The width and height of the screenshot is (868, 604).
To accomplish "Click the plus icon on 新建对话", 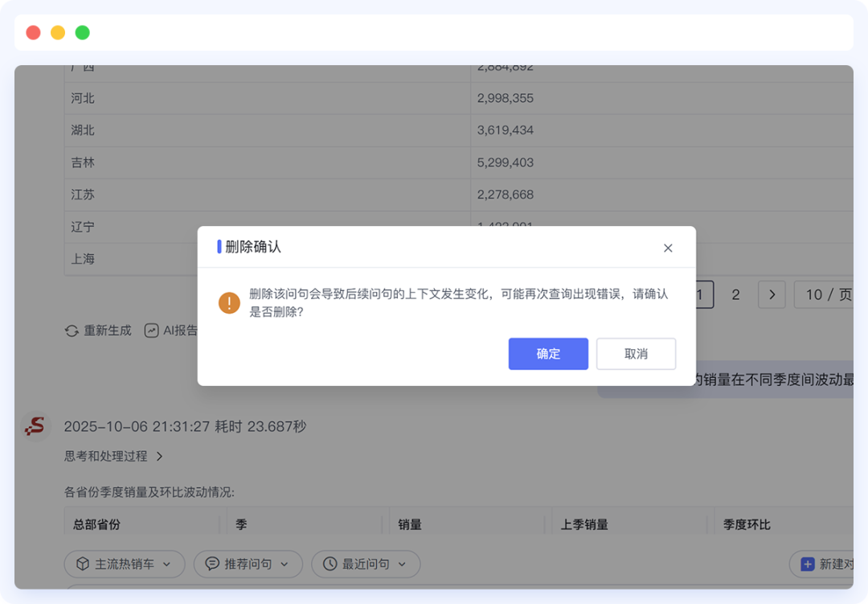I will pyautogui.click(x=807, y=564).
